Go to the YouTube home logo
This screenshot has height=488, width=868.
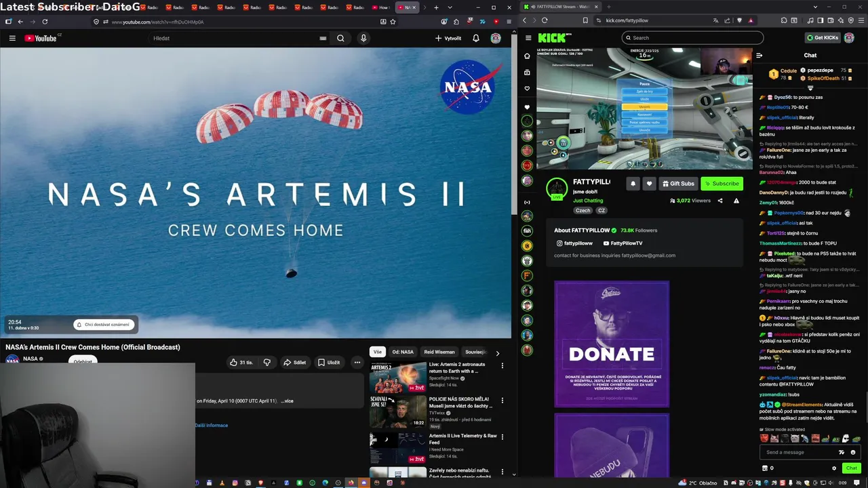pyautogui.click(x=42, y=38)
